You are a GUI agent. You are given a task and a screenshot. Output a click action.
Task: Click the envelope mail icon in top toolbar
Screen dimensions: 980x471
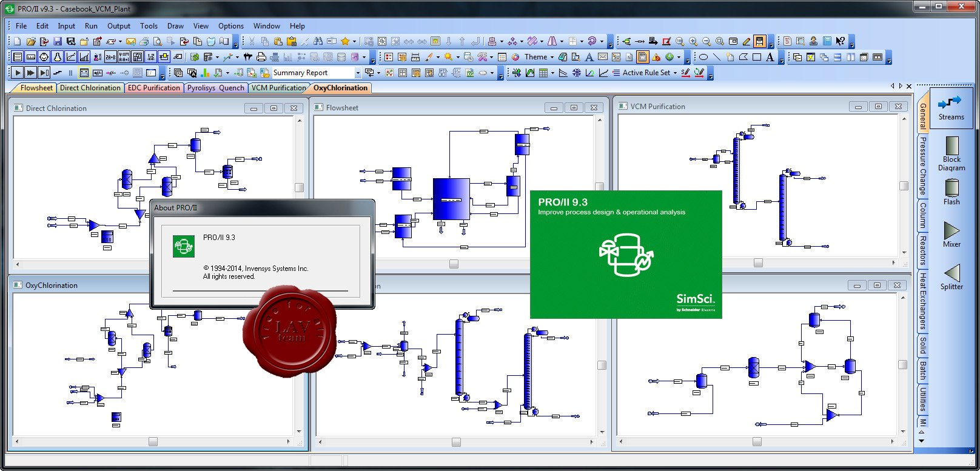130,41
